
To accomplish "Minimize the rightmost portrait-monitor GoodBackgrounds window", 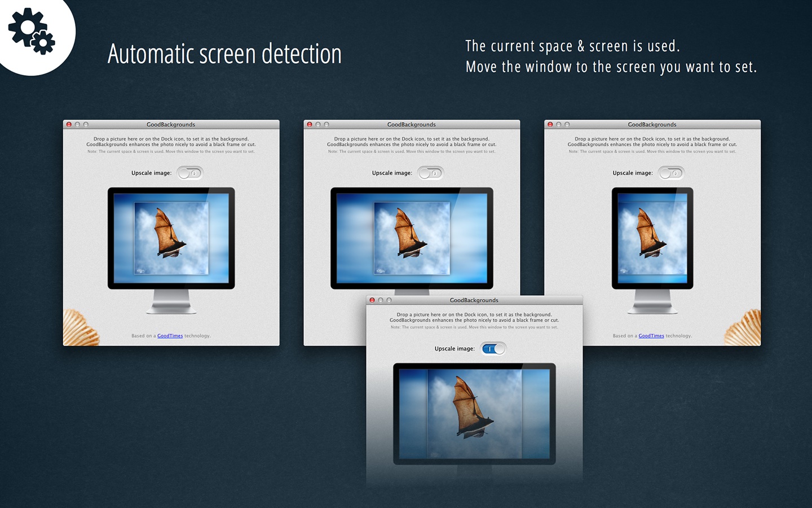I will tap(559, 125).
